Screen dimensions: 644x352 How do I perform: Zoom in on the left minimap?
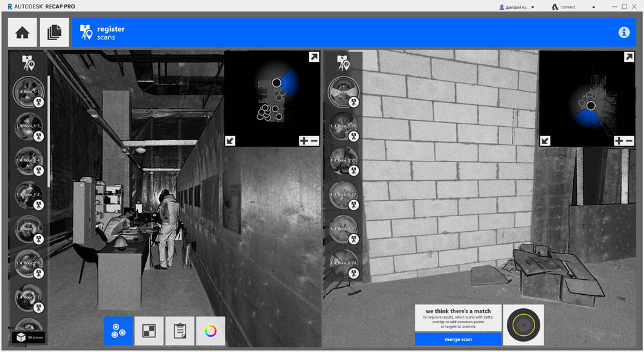click(303, 141)
